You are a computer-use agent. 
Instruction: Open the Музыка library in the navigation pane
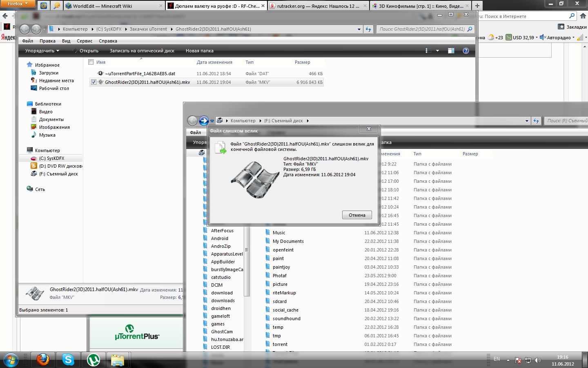pos(47,135)
